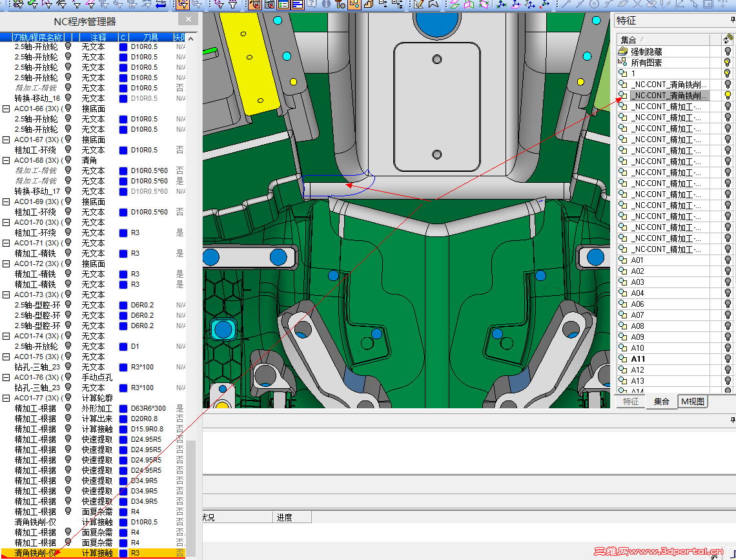Toggle lightbulb on the D63R6*300 row
This screenshot has height=560, width=736.
click(68, 408)
